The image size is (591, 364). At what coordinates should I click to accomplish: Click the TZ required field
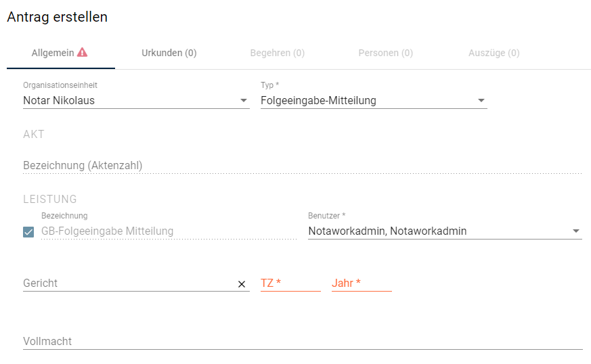pyautogui.click(x=290, y=283)
